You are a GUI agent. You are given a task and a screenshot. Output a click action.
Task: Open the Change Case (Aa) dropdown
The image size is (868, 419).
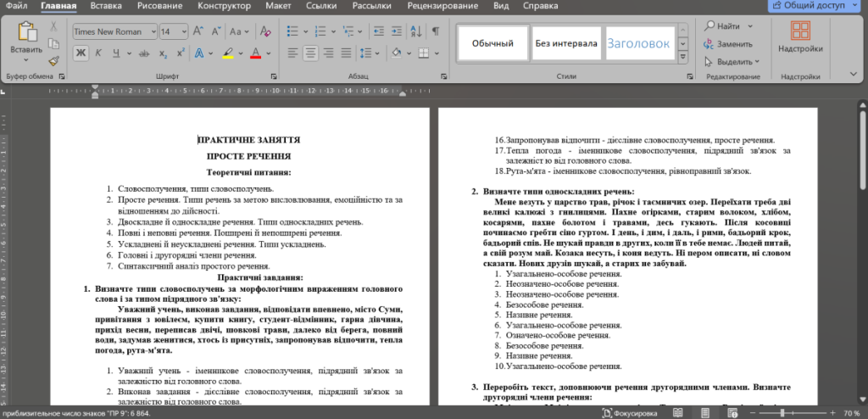tap(240, 31)
